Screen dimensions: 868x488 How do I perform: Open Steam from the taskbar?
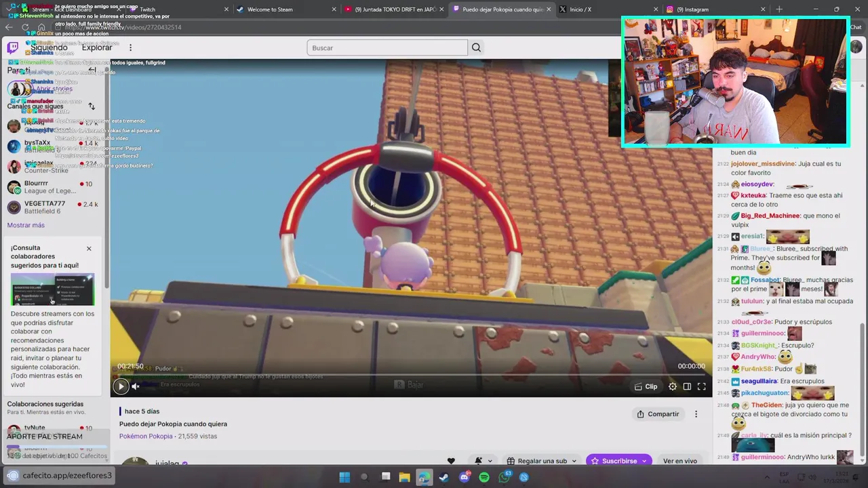tap(443, 477)
